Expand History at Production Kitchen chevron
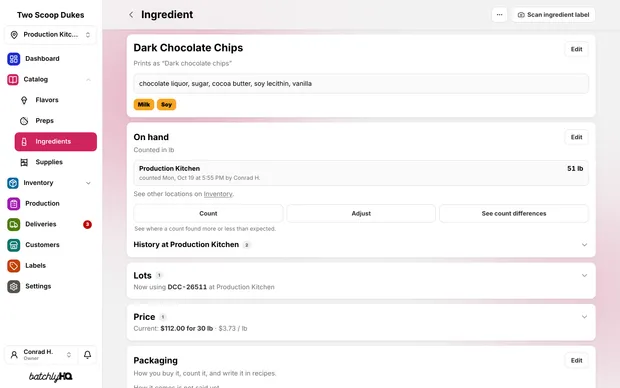 (x=584, y=245)
